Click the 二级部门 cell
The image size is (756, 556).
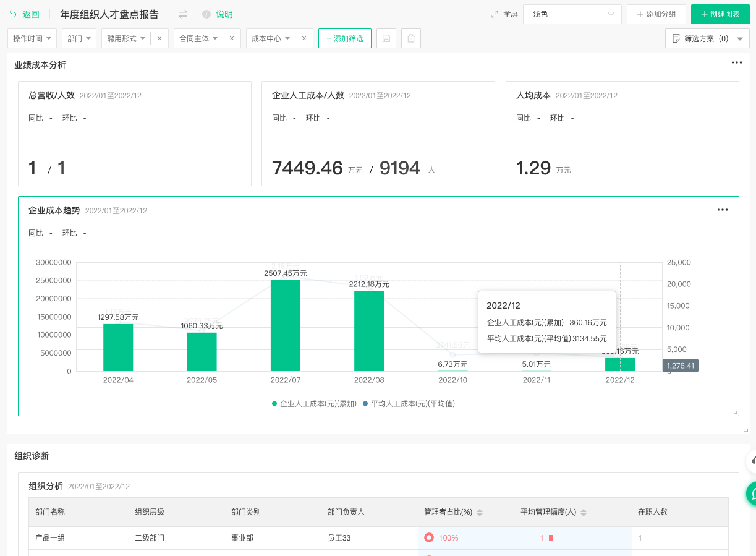tap(150, 538)
